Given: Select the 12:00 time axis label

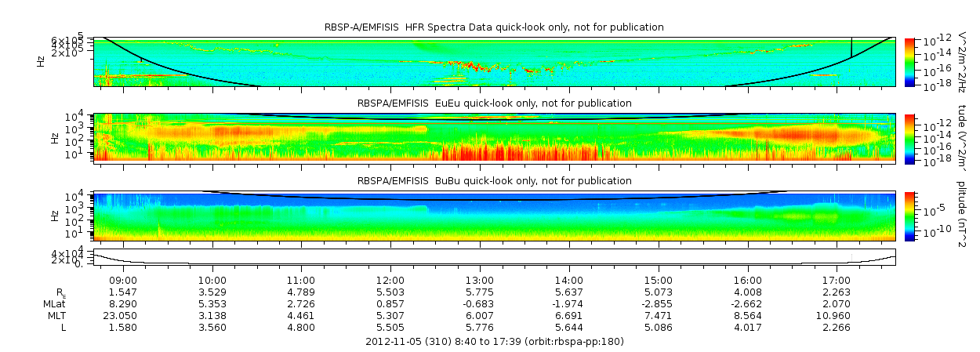Looking at the screenshot, I should click(x=390, y=281).
